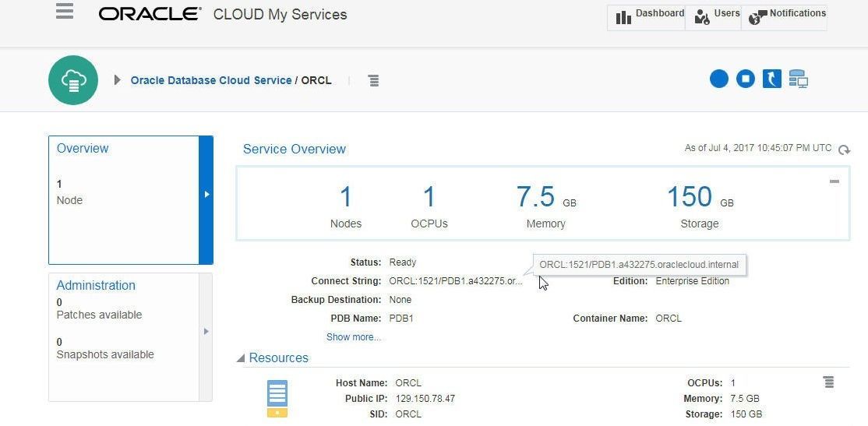Click the truncated Connect String value
The image size is (868, 426).
pos(456,281)
